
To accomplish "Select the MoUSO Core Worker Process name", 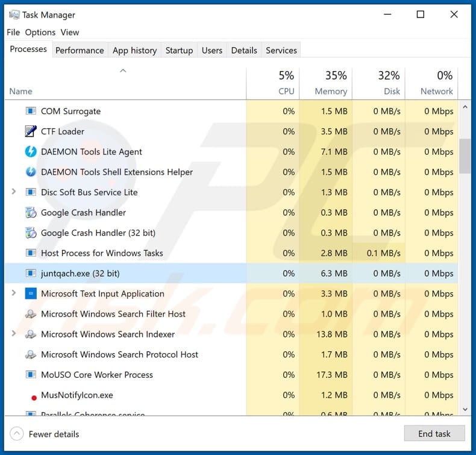I will click(97, 375).
